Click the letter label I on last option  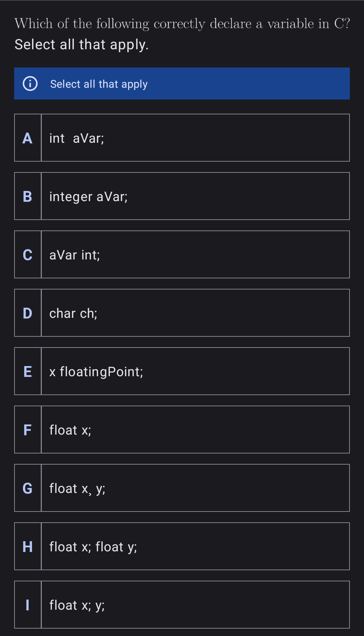[x=28, y=605]
